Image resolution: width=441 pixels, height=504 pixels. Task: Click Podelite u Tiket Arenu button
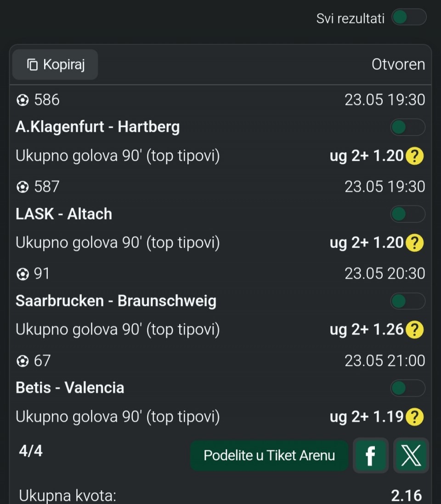269,455
